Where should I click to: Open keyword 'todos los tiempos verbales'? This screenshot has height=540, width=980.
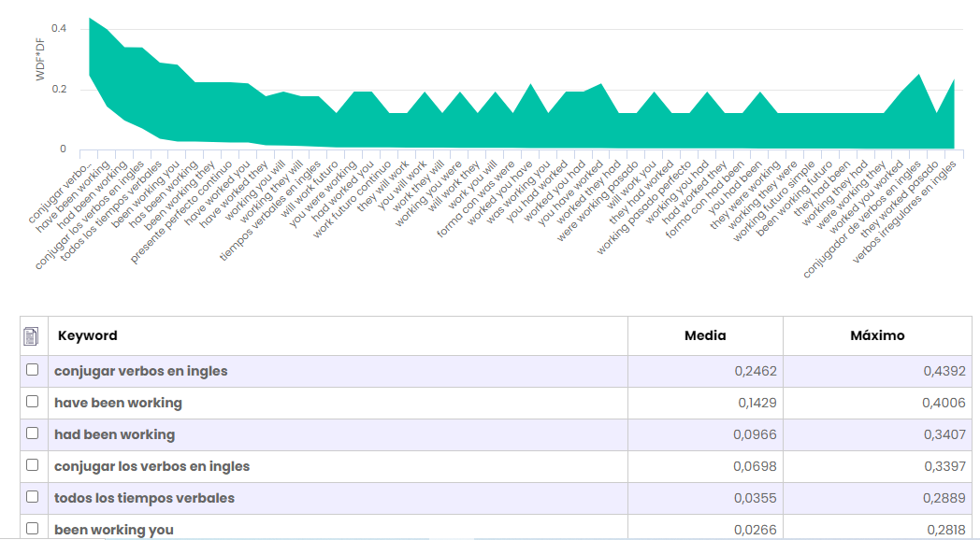click(x=144, y=498)
